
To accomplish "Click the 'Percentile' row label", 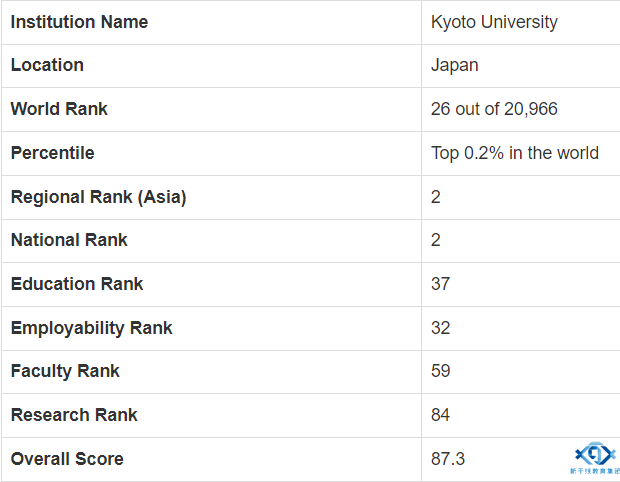I will pos(52,153).
